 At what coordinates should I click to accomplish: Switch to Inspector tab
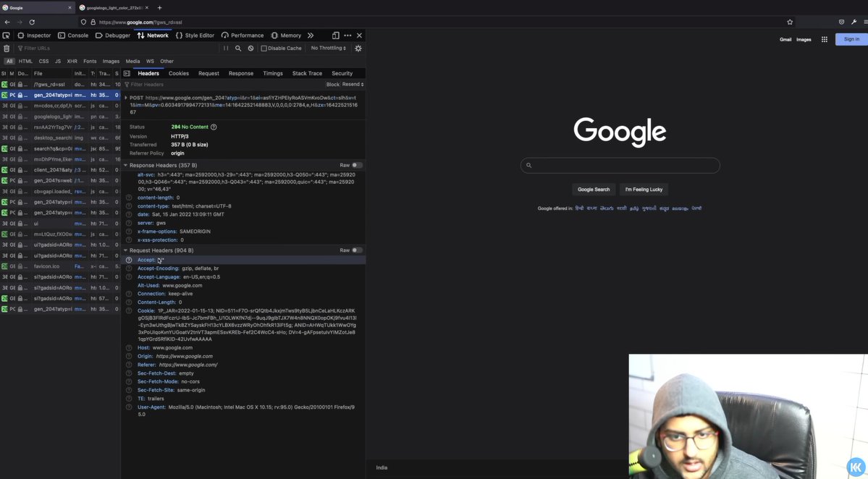click(34, 35)
